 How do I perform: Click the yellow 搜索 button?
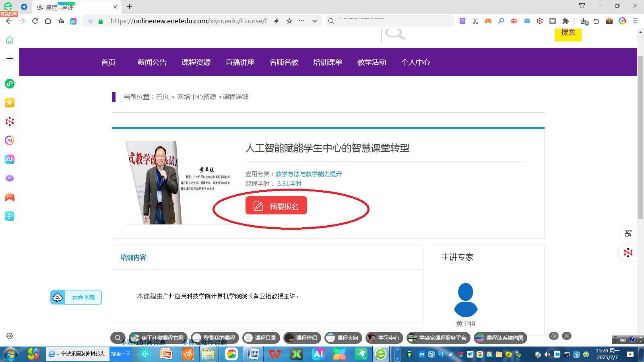(x=568, y=33)
